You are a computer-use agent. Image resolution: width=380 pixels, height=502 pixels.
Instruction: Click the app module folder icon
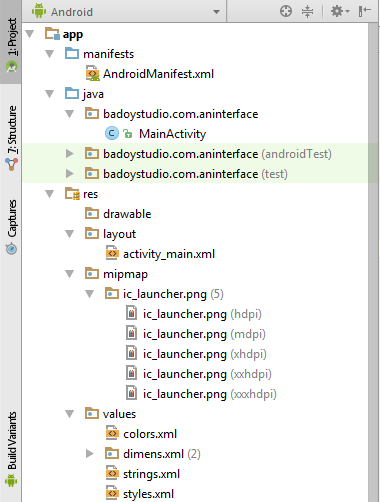coord(52,33)
